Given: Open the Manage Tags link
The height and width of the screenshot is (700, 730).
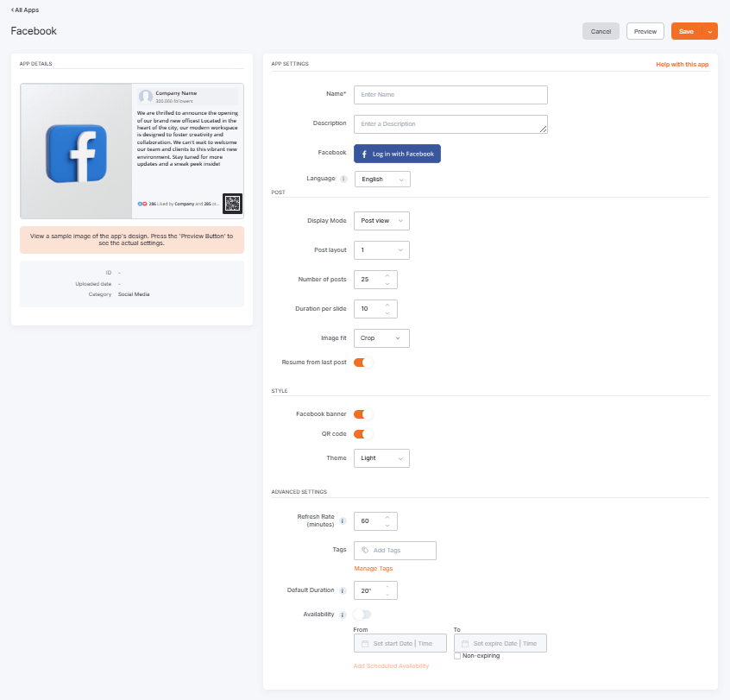Looking at the screenshot, I should (x=373, y=568).
